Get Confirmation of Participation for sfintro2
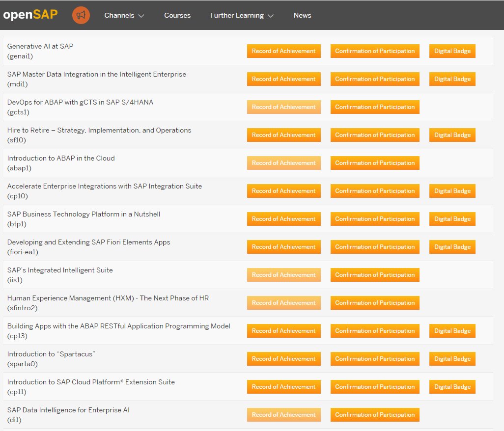The image size is (504, 431). pyautogui.click(x=375, y=302)
